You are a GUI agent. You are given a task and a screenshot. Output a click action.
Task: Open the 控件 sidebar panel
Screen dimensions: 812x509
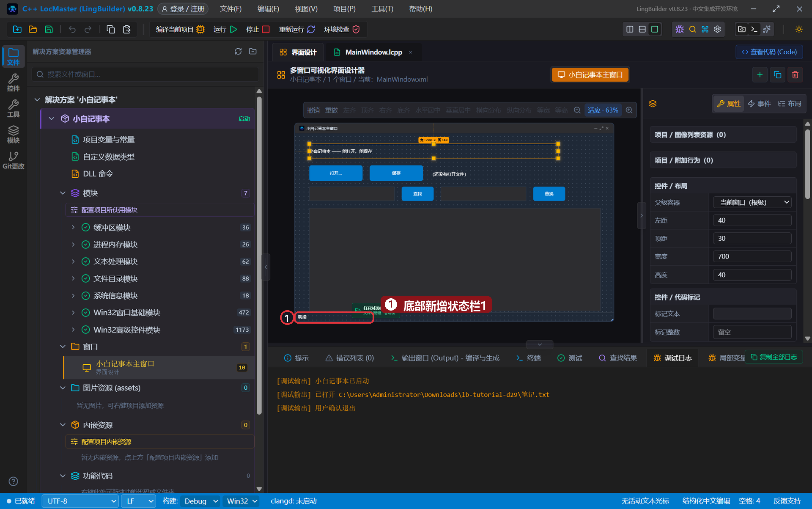[x=13, y=83]
